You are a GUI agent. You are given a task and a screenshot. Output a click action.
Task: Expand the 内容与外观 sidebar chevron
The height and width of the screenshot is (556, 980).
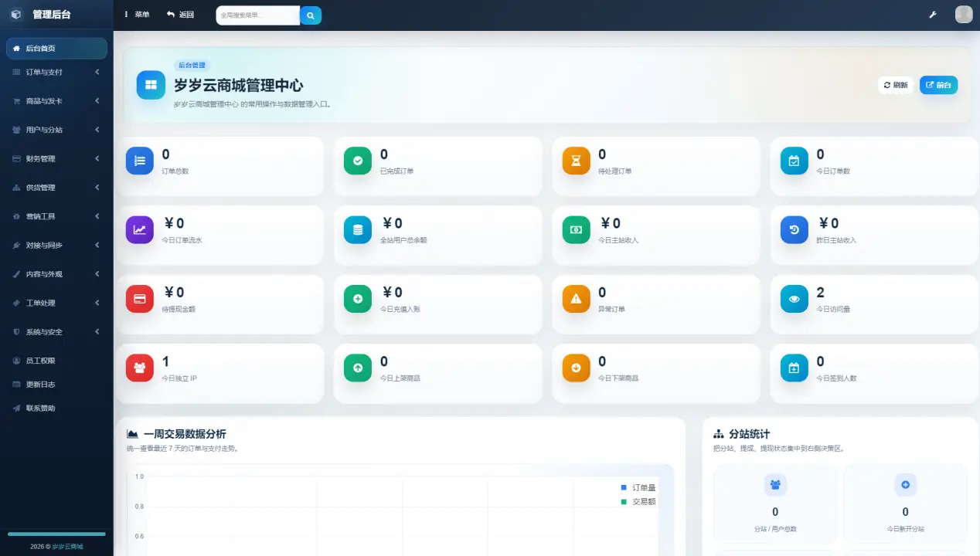point(97,274)
